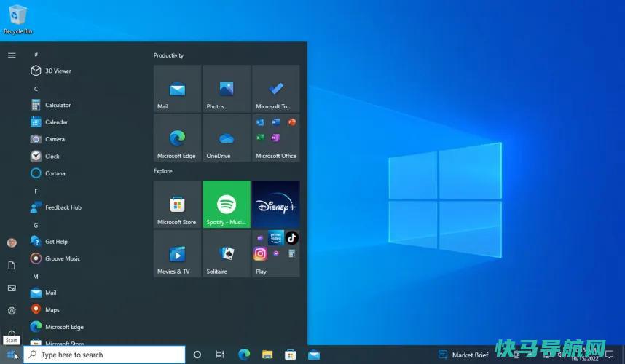The height and width of the screenshot is (364, 625).
Task: Select the F section header
Action: [36, 191]
